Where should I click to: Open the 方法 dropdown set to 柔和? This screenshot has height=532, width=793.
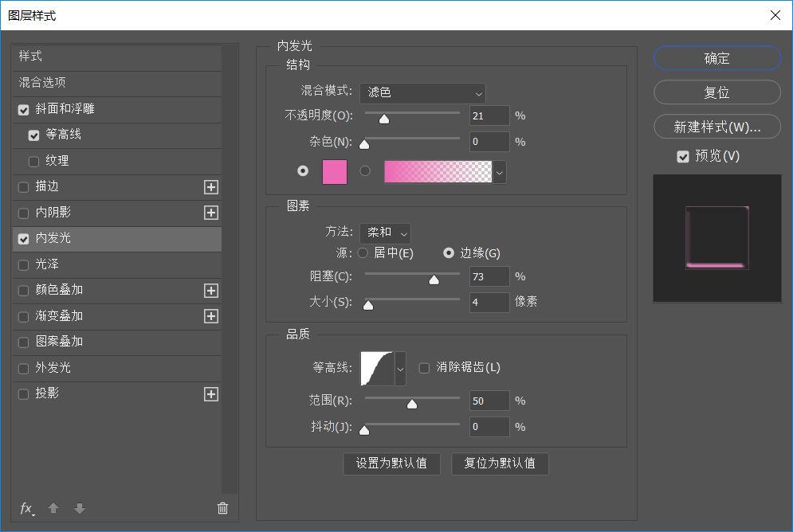tap(385, 233)
